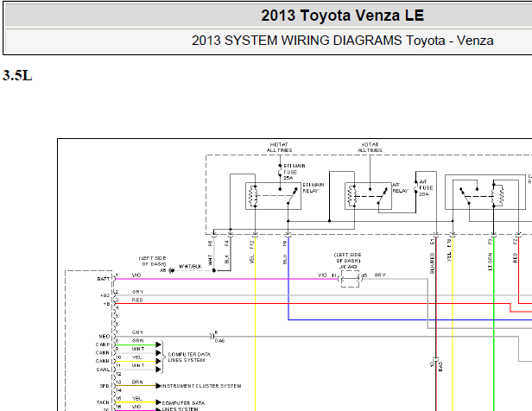Click the NEO terminal label
This screenshot has width=532, height=411.
click(x=104, y=337)
